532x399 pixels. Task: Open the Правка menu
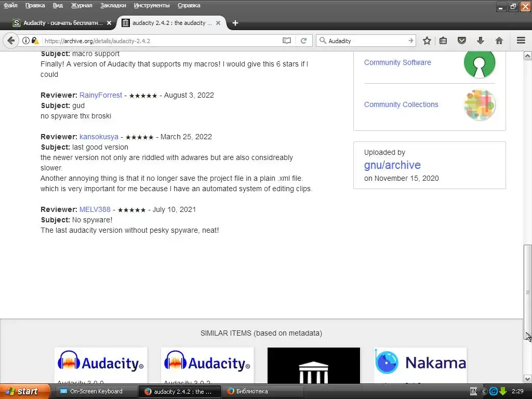tap(35, 5)
